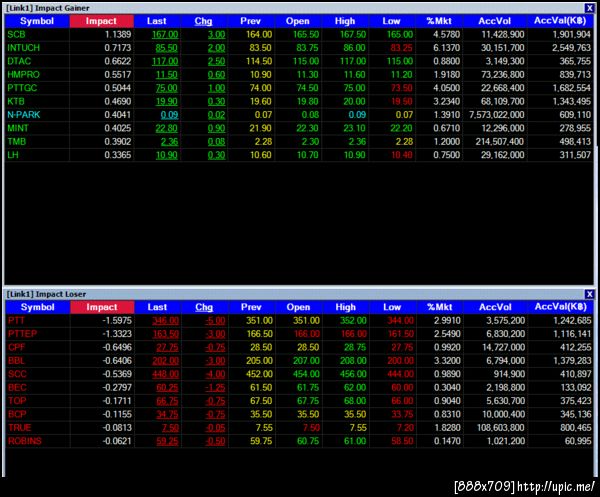Click Impact header in Impact Loser table
Image resolution: width=600 pixels, height=497 pixels.
(102, 307)
